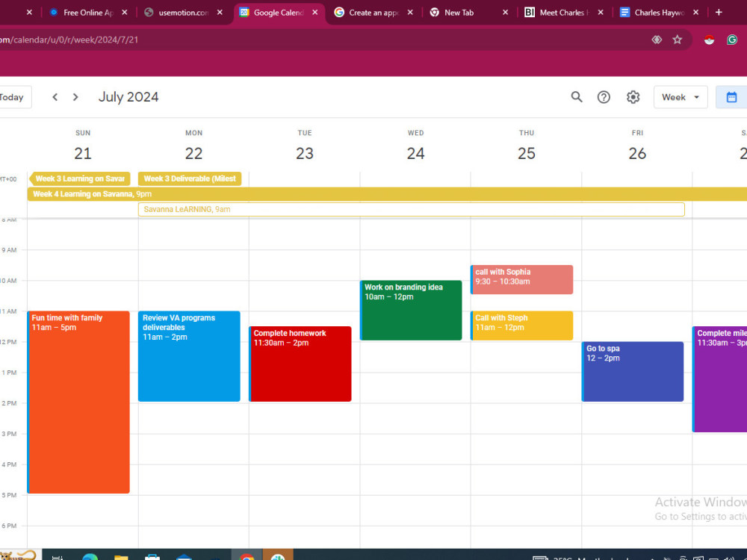Screen dimensions: 747x560
Task: Close the Google Calendar tab
Action: pyautogui.click(x=315, y=13)
